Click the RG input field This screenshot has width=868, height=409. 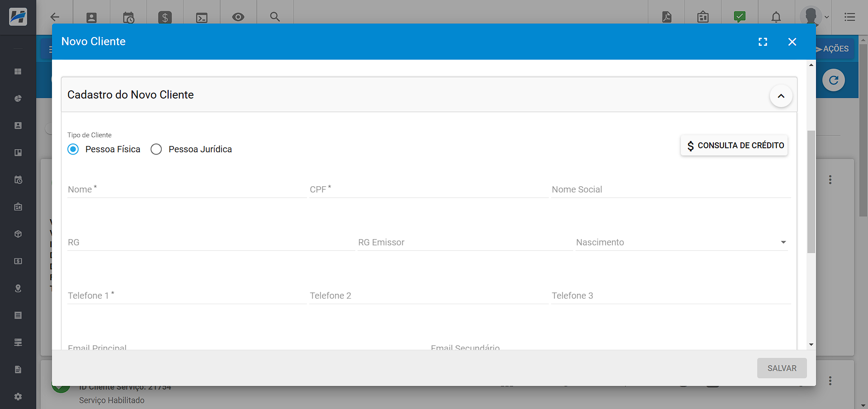[x=211, y=242]
